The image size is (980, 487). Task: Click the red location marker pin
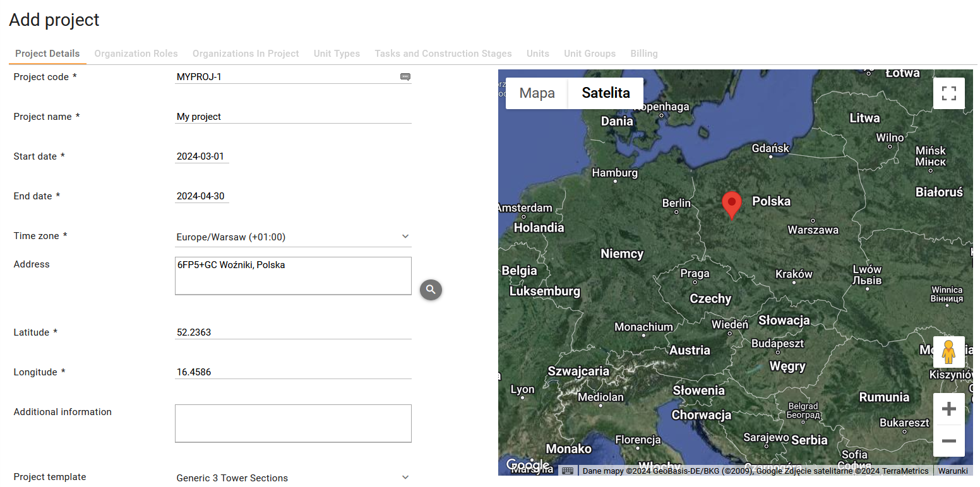click(731, 205)
